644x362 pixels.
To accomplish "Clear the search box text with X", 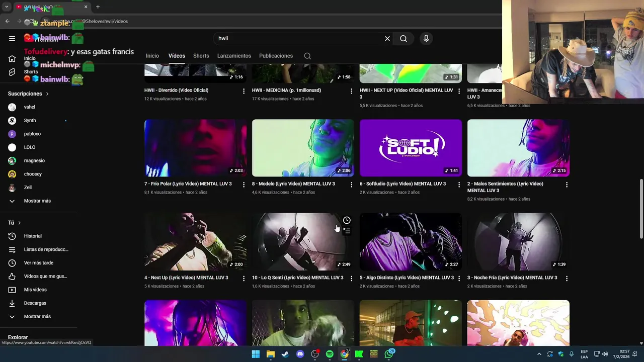I will pos(387,38).
